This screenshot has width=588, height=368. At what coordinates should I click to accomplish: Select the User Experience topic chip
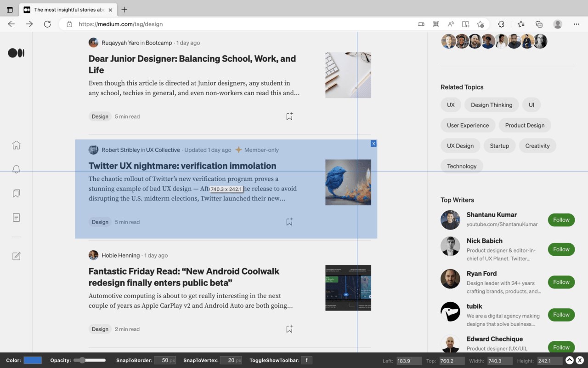(x=468, y=125)
